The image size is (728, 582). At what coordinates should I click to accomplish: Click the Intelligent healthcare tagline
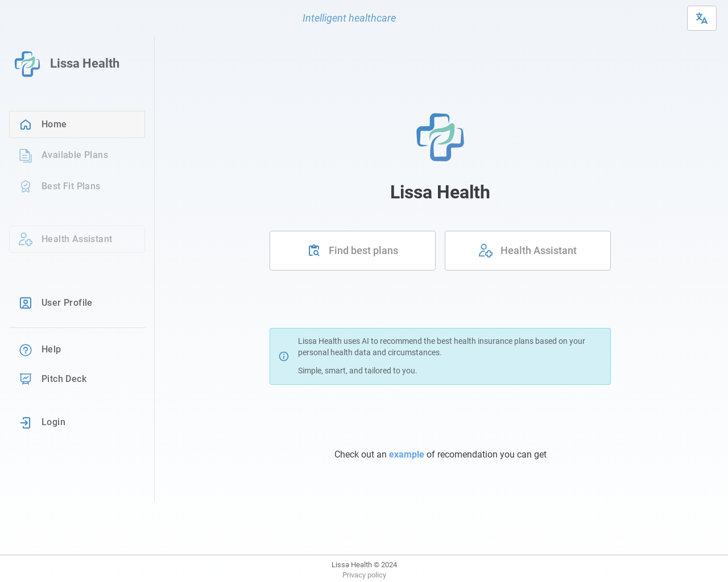coord(349,18)
